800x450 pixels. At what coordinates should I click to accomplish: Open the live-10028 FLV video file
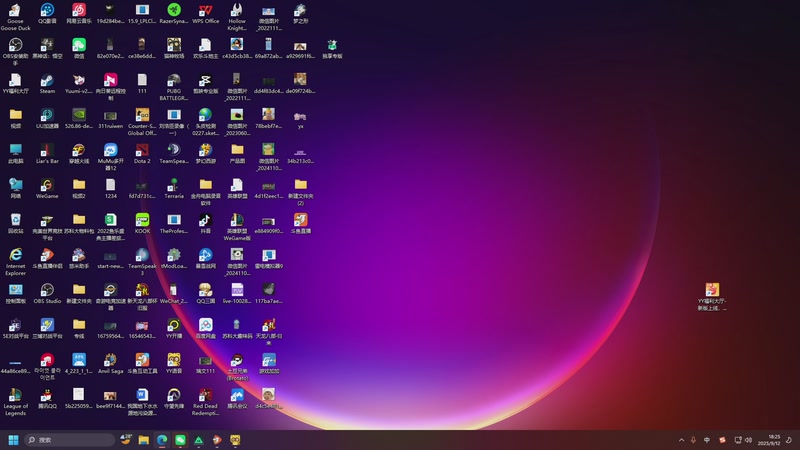point(237,294)
